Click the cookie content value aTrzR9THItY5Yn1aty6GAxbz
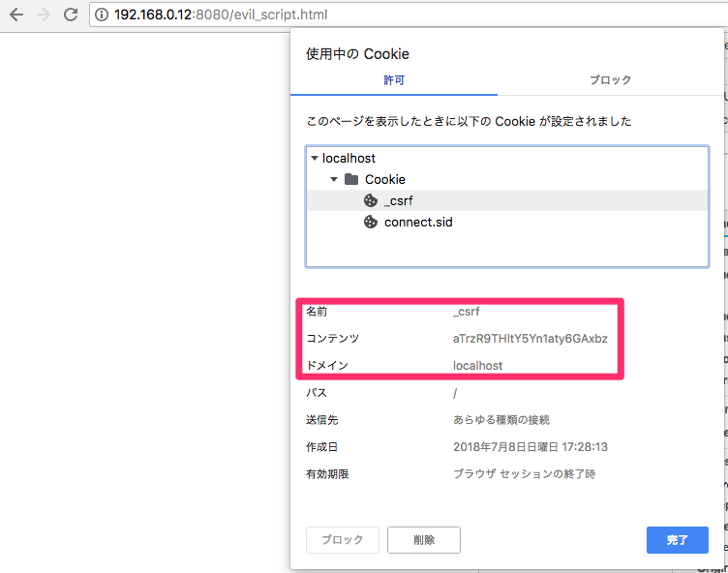The image size is (728, 573). point(531,339)
